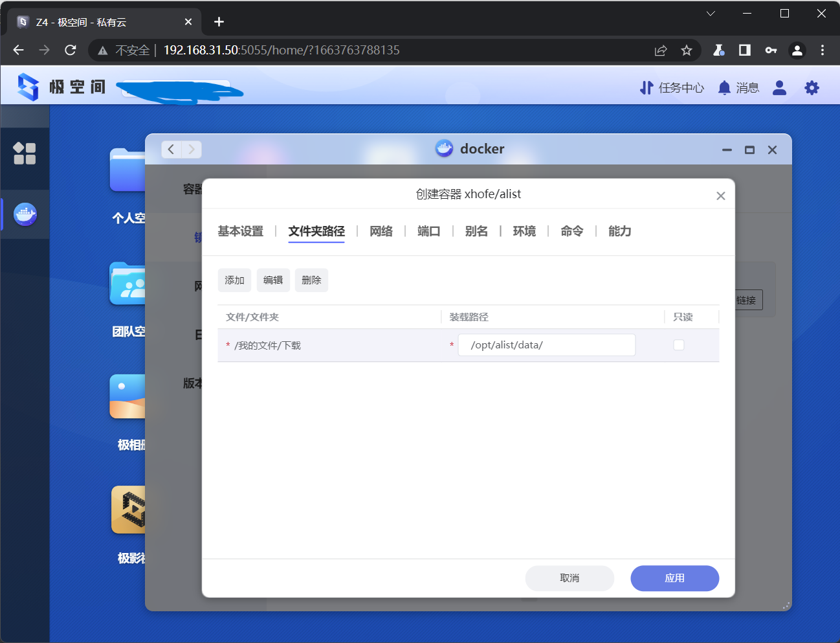
Task: Reload the browser page
Action: click(x=71, y=50)
